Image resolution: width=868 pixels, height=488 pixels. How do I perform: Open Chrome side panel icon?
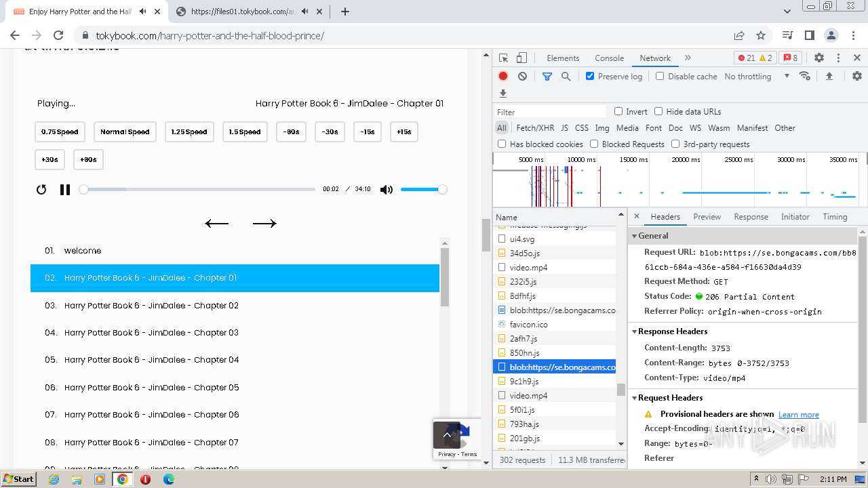(x=810, y=35)
